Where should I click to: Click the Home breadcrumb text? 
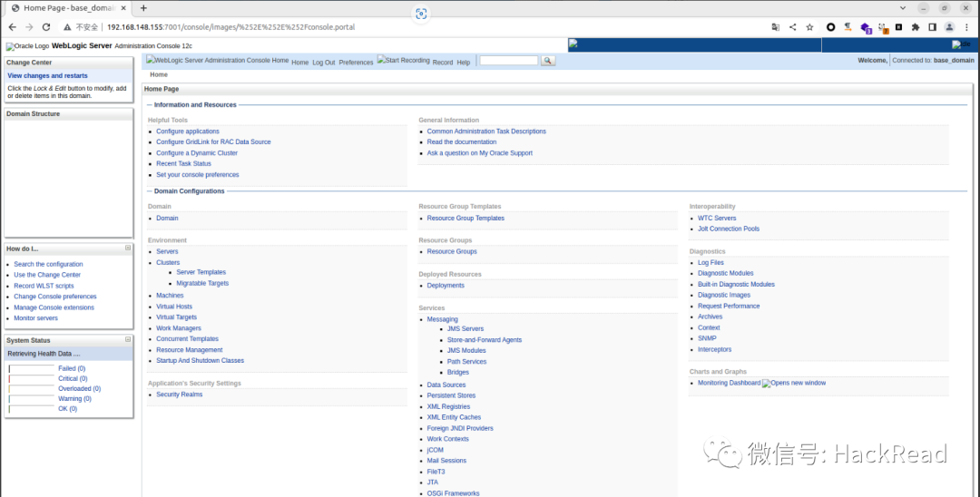(x=159, y=74)
